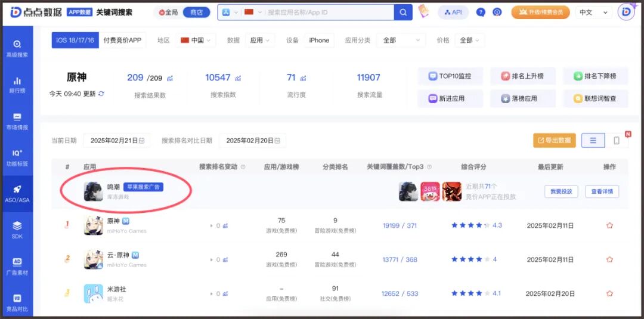Open trend chart icon beside 10547 search index
Viewport: 644px width, 319px height.
238,78
